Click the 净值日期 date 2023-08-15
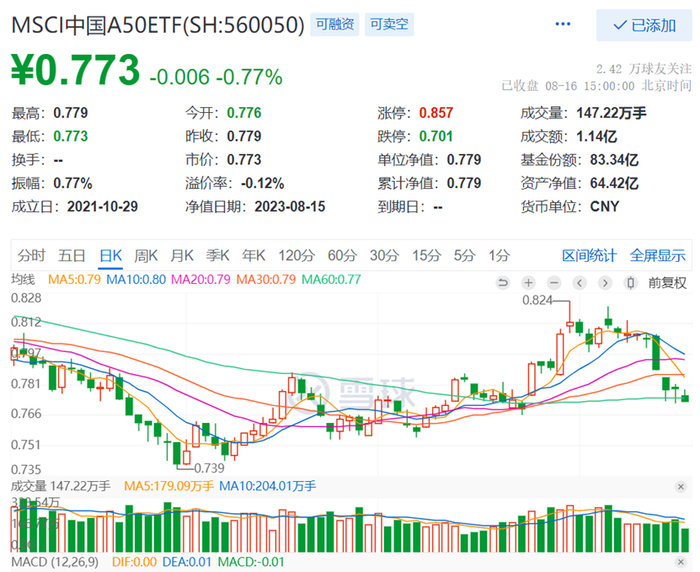Viewport: 700px width, 572px height. tap(290, 206)
